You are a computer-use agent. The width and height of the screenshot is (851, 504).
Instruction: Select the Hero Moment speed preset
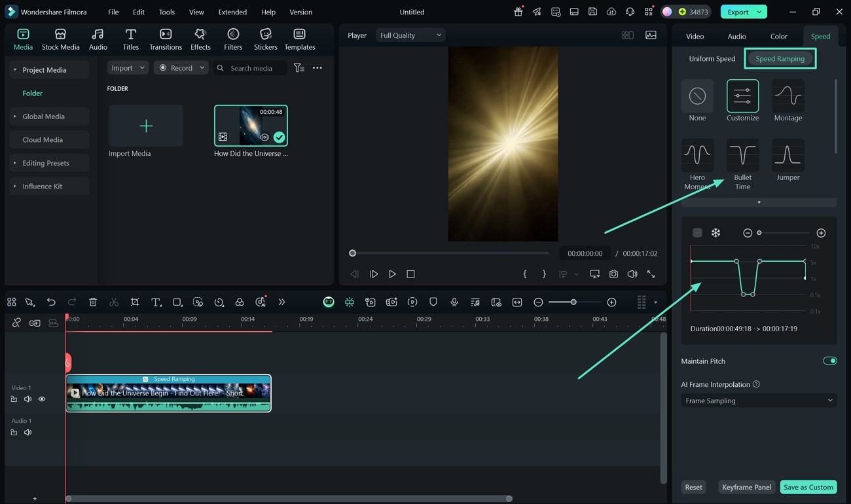pos(697,164)
